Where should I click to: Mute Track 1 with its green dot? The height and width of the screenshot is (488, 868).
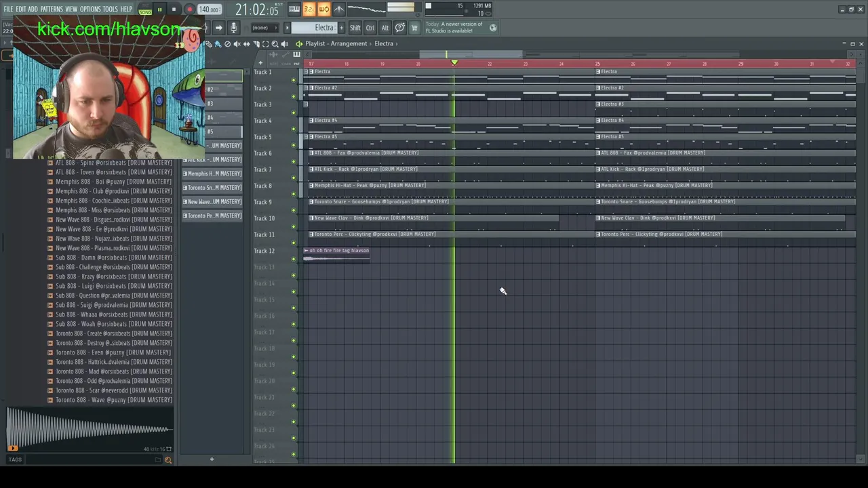point(294,80)
